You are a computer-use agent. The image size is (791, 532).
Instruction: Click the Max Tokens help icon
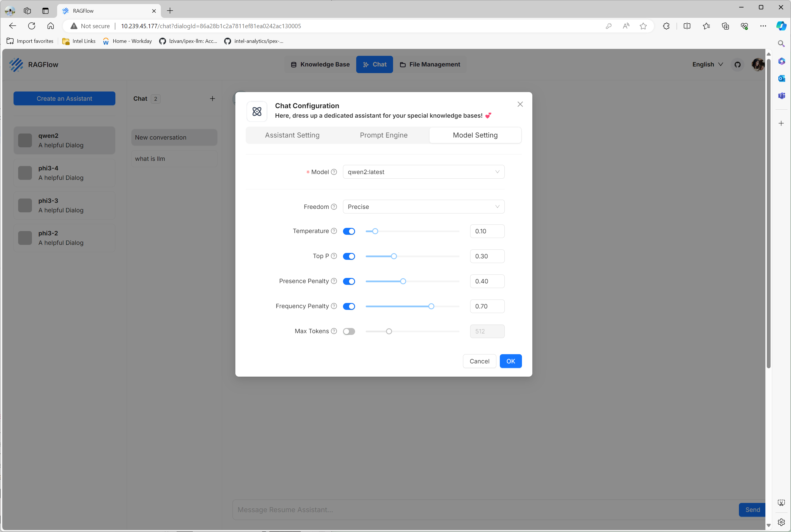pos(334,331)
